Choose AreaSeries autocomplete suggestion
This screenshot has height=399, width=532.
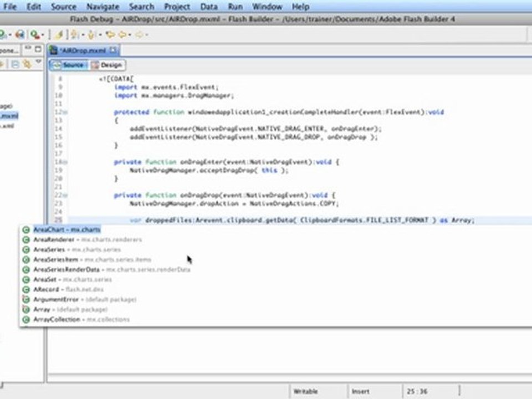(76, 249)
